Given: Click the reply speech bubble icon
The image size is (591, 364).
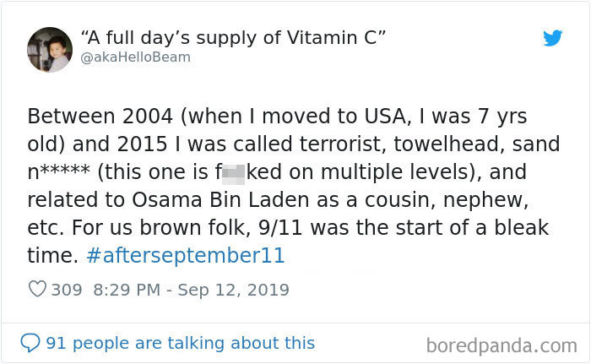Looking at the screenshot, I should click(x=30, y=343).
